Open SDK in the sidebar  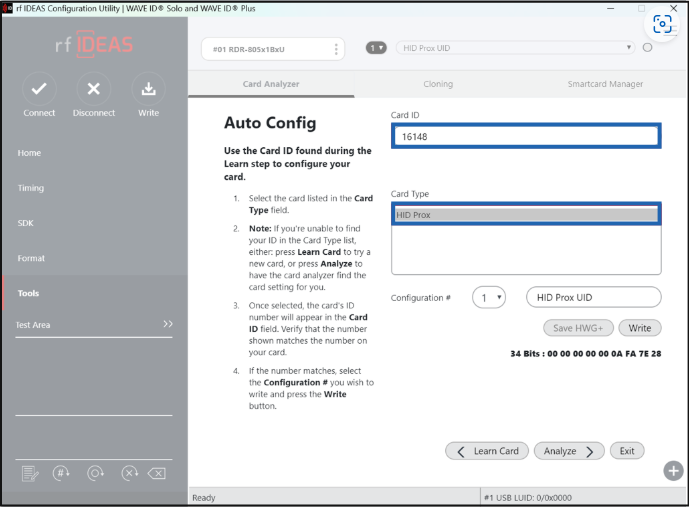coord(25,223)
